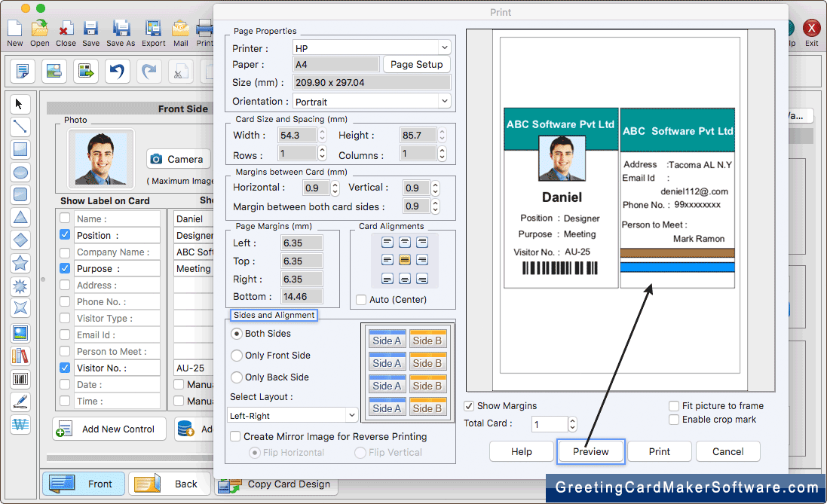Viewport: 827px width, 504px height.
Task: Select the Rounded Rectangle tool
Action: [20, 194]
